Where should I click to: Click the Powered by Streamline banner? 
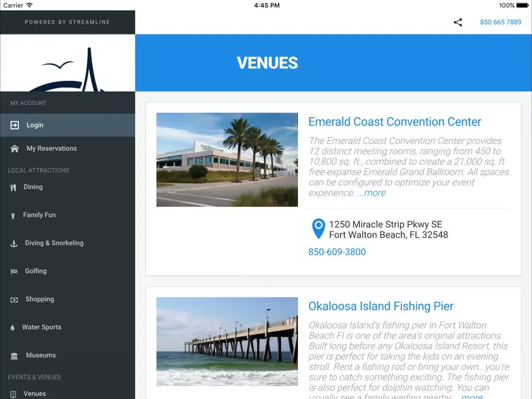[67, 22]
